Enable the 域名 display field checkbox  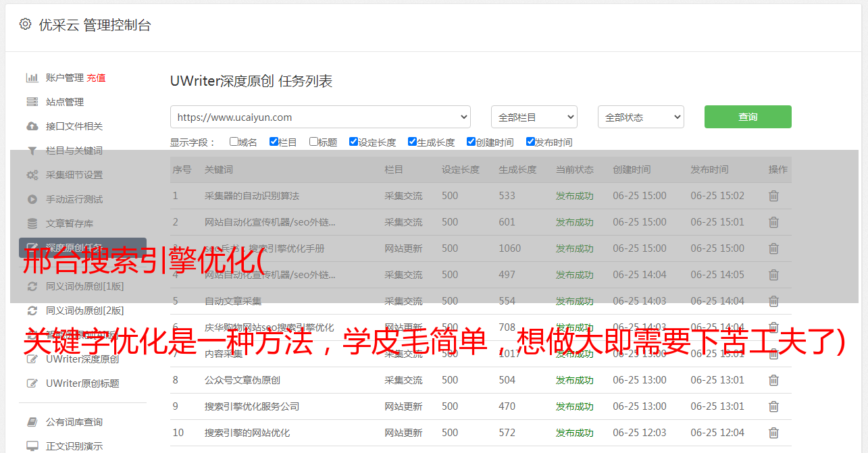pos(234,142)
